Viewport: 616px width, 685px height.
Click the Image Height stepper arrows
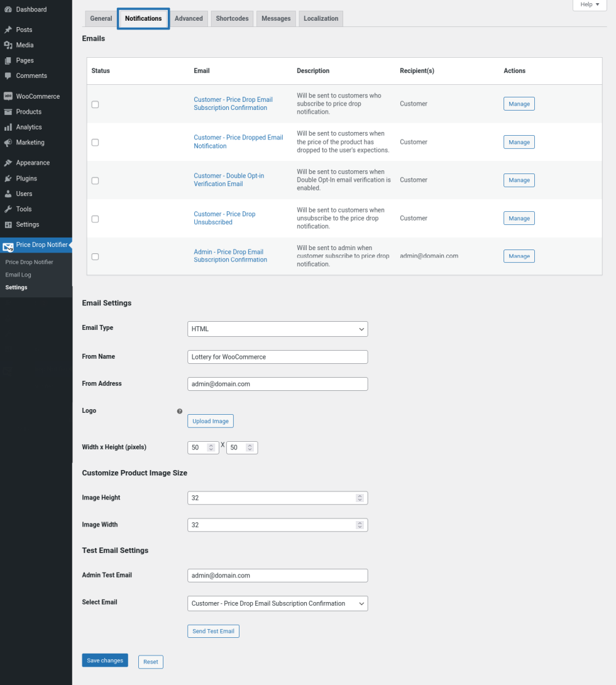click(360, 498)
